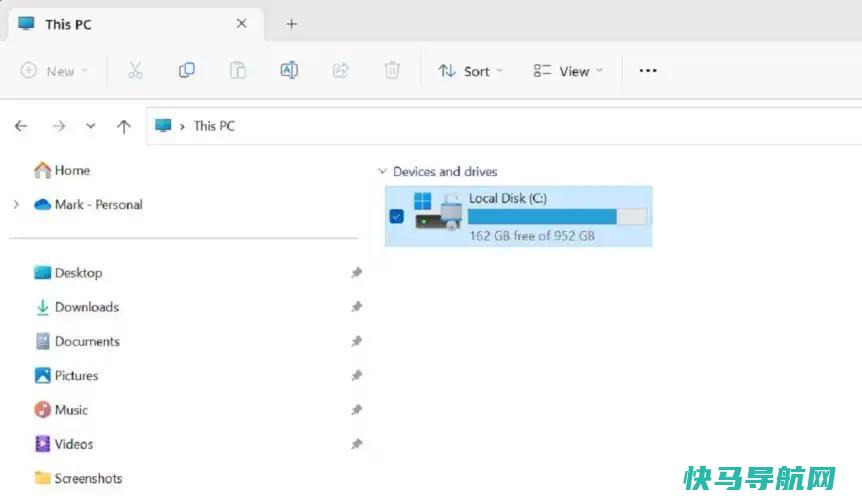Click the pin icon beside Videos

pyautogui.click(x=356, y=443)
